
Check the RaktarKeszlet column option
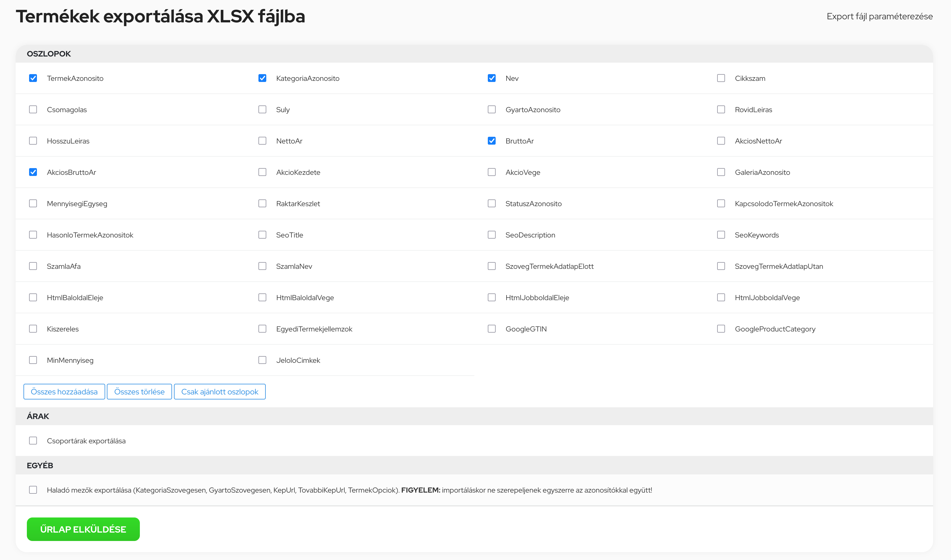pos(262,203)
